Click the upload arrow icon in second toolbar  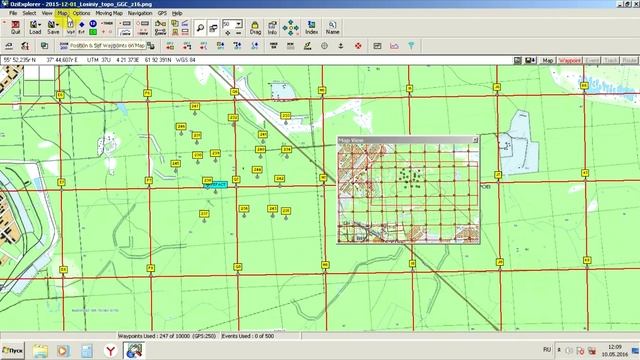click(x=340, y=46)
